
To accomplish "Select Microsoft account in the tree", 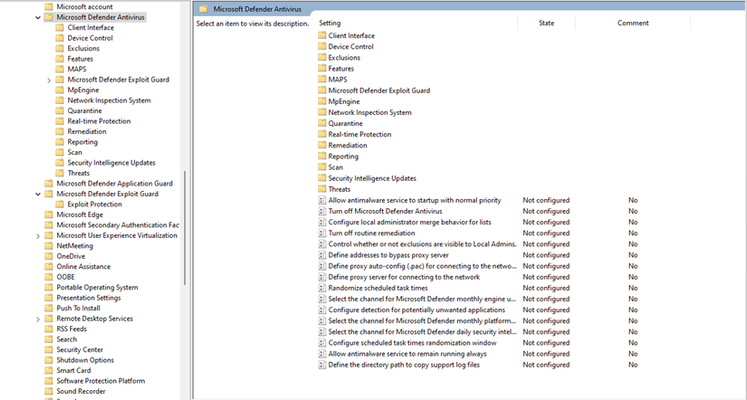I will coord(84,7).
